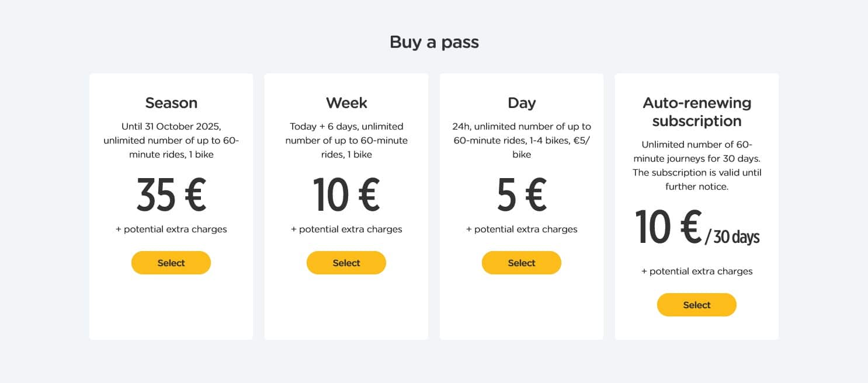Click extra charges note under Season price
The width and height of the screenshot is (868, 383).
tap(171, 229)
